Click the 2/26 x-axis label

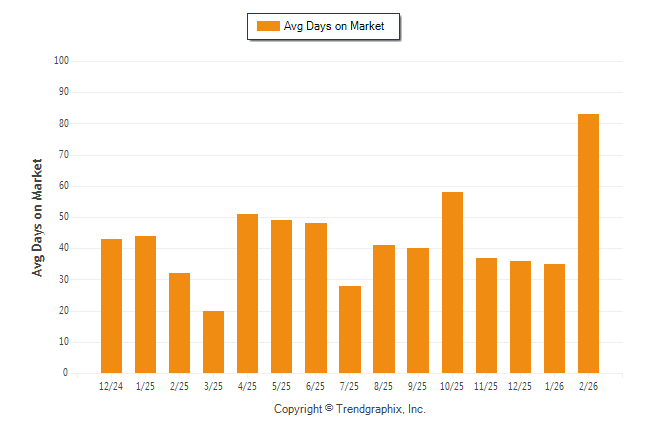point(588,386)
